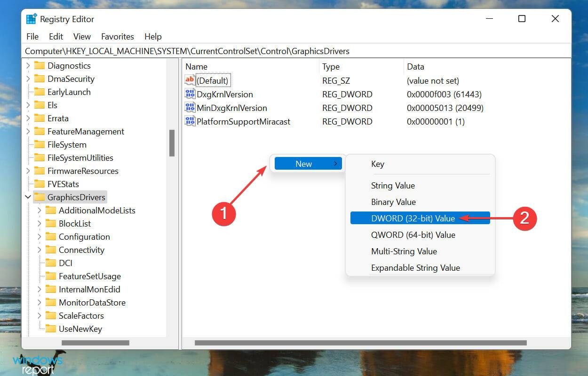The image size is (588, 376).
Task: Expand the Diagnostics registry key
Action: click(x=28, y=65)
